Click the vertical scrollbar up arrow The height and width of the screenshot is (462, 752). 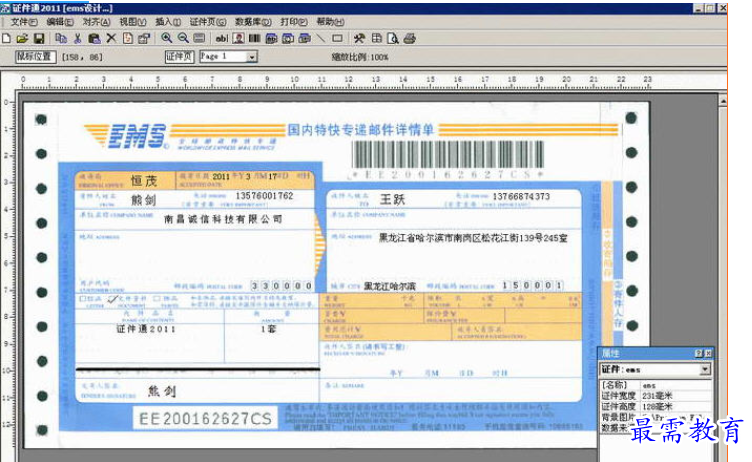coord(723,101)
